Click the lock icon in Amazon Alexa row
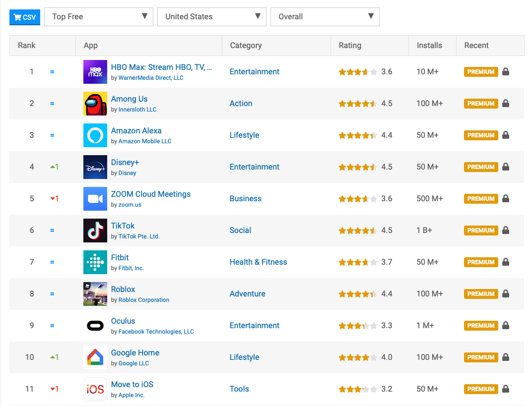532x406 pixels. pyautogui.click(x=506, y=135)
